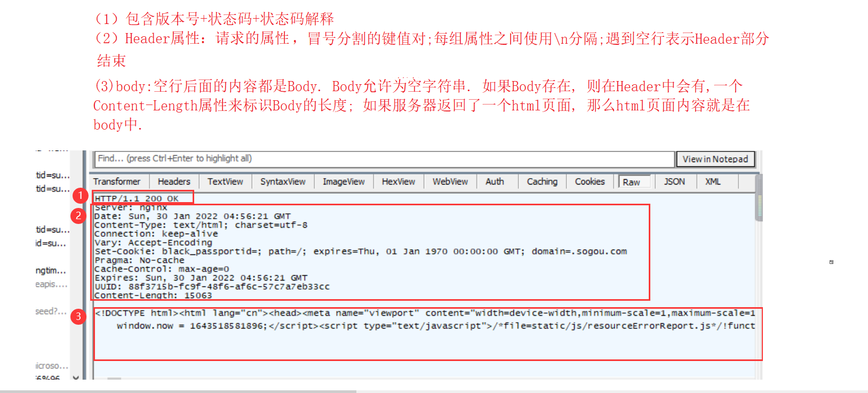Select the seed?... session row
The width and height of the screenshot is (868, 393).
point(51,311)
